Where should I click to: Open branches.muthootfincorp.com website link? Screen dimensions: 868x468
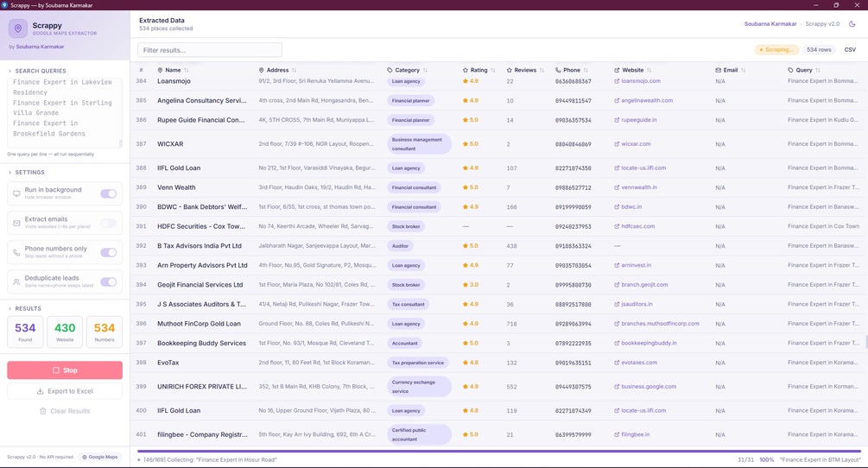point(660,324)
